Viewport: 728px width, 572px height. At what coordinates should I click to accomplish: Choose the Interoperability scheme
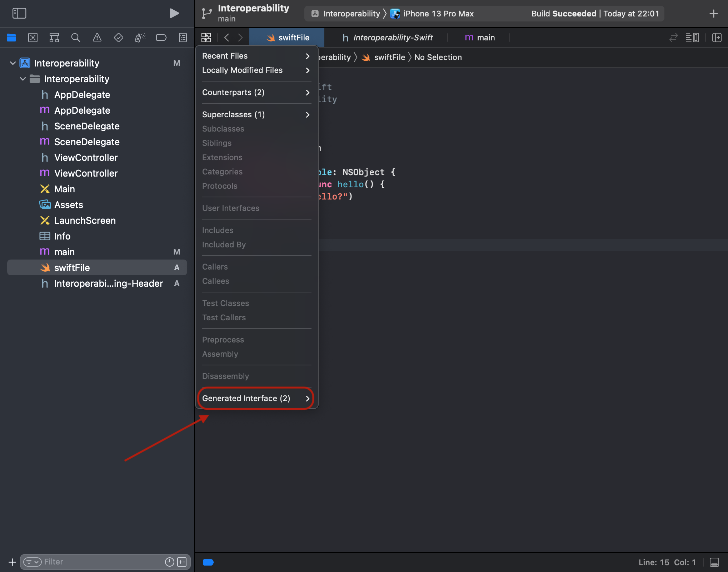[x=346, y=14]
